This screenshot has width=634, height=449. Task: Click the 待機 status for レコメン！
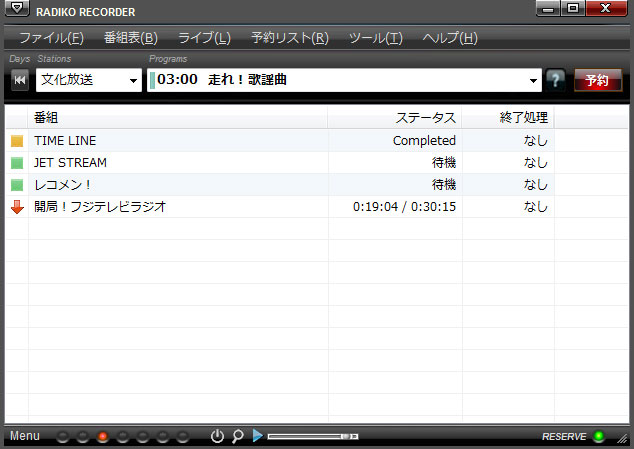point(444,185)
